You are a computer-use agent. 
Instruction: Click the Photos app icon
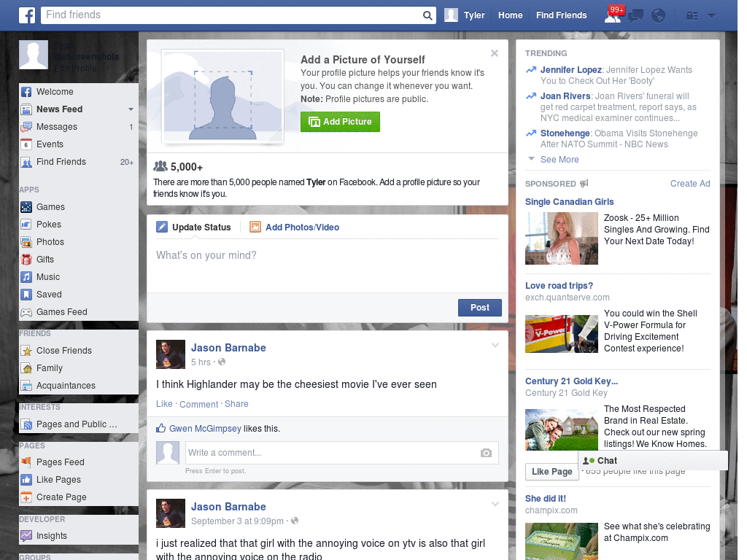[x=26, y=242]
